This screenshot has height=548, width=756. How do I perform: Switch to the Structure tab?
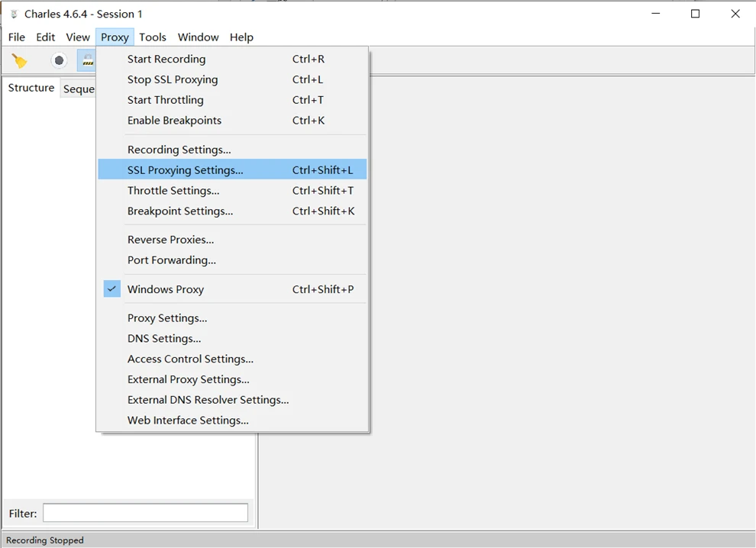pos(31,88)
